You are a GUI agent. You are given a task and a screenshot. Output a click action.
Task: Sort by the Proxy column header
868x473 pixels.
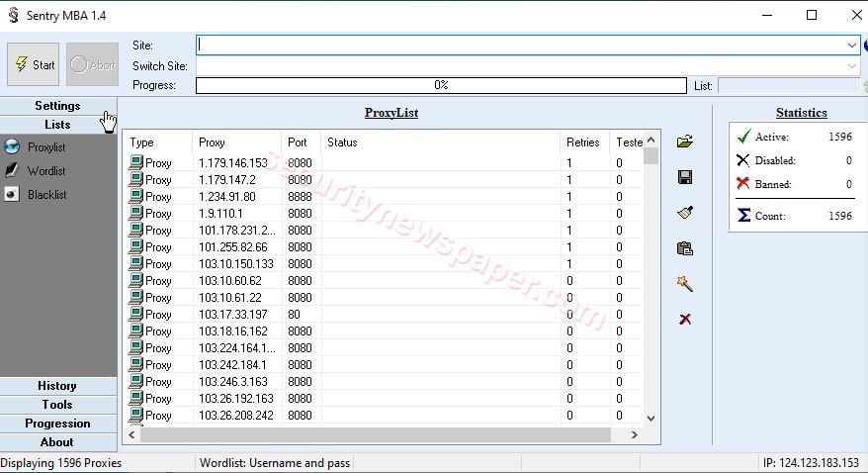(x=237, y=142)
